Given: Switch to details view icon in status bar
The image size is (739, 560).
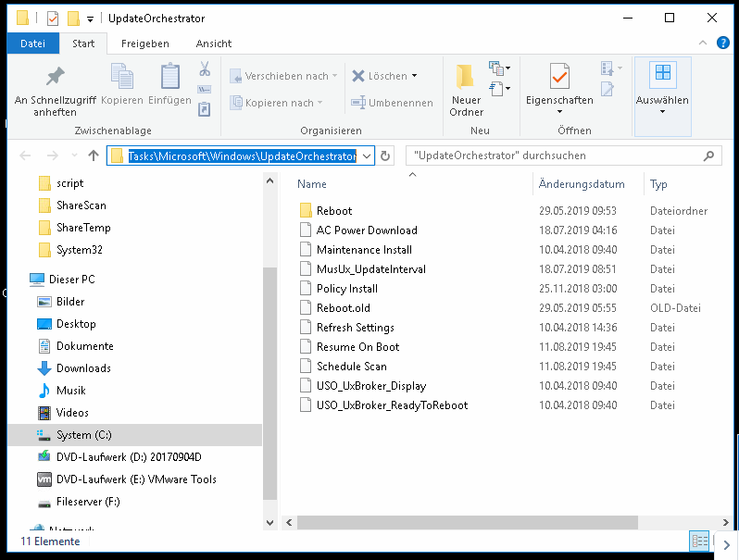Looking at the screenshot, I should (698, 541).
